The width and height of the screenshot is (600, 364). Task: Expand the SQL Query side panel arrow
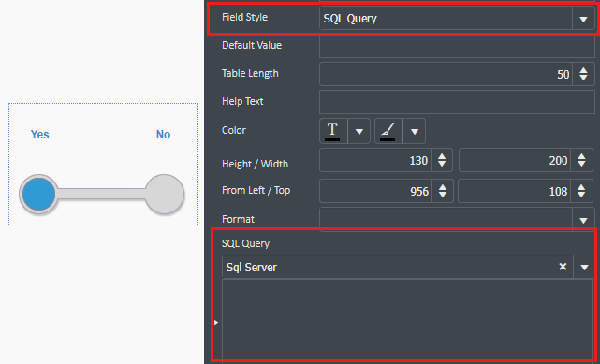tap(216, 322)
